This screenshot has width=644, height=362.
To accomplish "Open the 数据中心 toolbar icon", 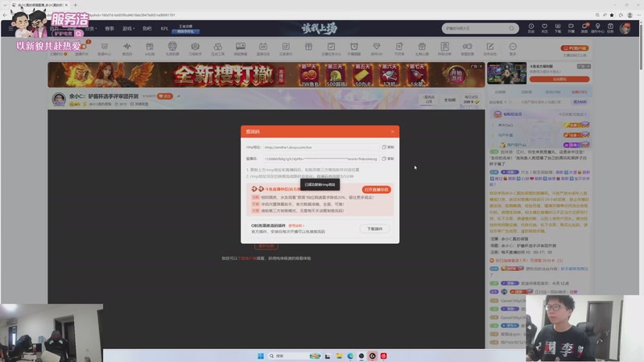I will (105, 49).
